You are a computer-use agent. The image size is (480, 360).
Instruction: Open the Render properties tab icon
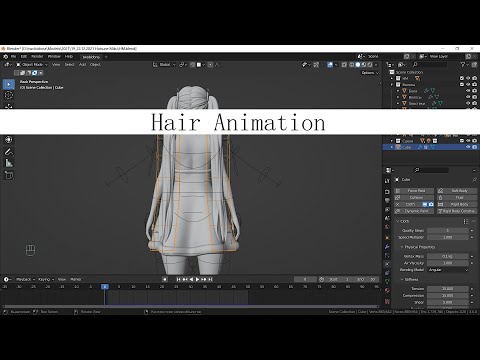pyautogui.click(x=387, y=192)
